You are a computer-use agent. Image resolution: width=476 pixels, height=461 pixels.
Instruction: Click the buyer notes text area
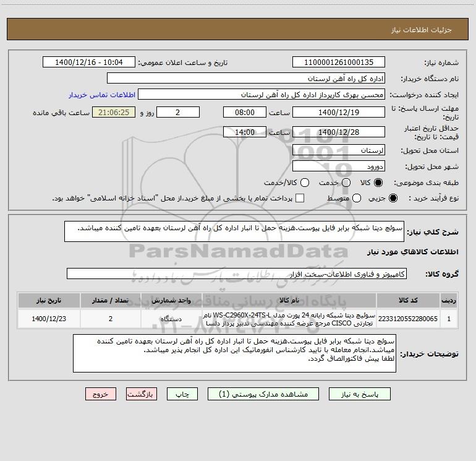(x=234, y=353)
